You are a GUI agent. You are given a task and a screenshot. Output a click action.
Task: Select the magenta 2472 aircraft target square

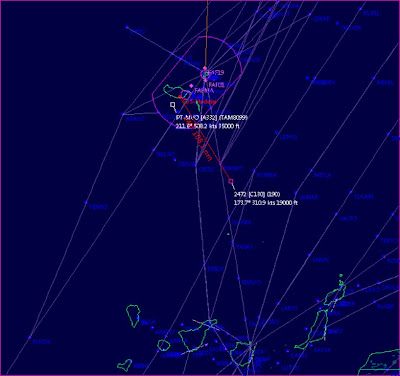[231, 181]
